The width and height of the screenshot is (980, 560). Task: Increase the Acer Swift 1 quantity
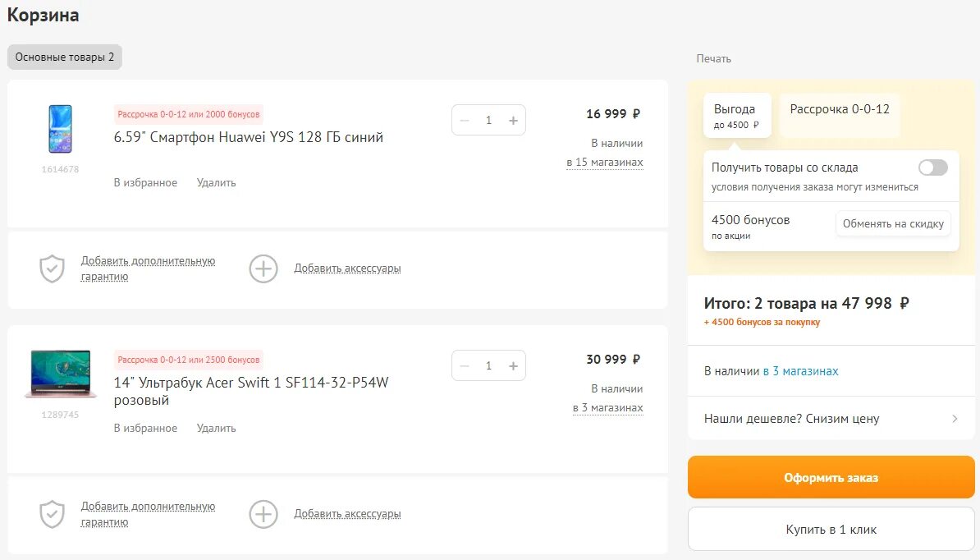click(x=514, y=366)
